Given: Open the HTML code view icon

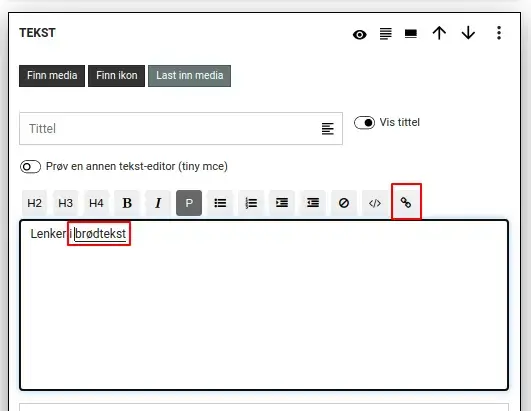Looking at the screenshot, I should [375, 203].
